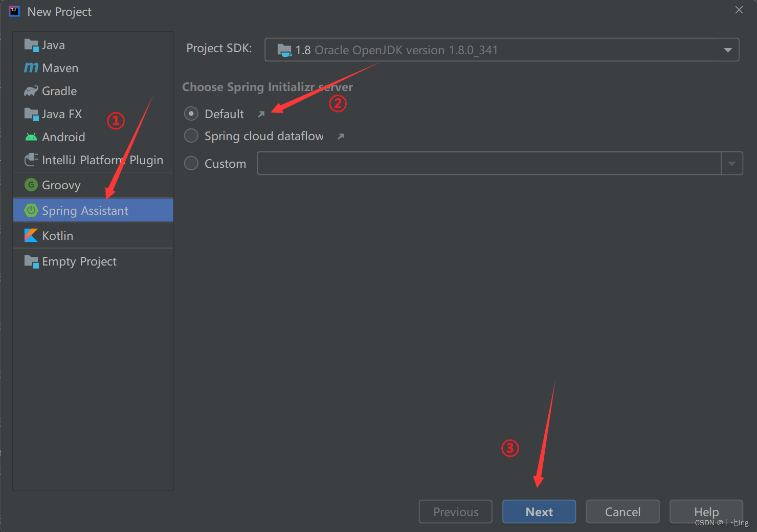Screen dimensions: 757x532
Task: Click the 'Spring cloud dataflow' label text
Action: click(264, 136)
